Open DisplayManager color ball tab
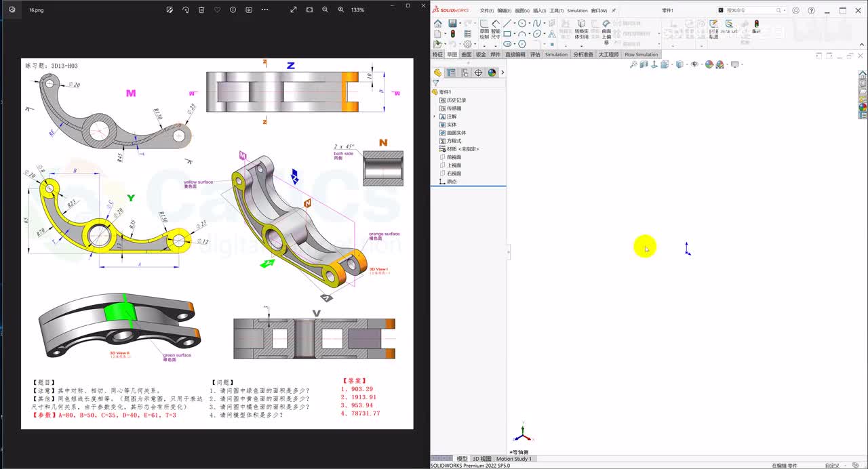Image resolution: width=868 pixels, height=469 pixels. [x=492, y=73]
